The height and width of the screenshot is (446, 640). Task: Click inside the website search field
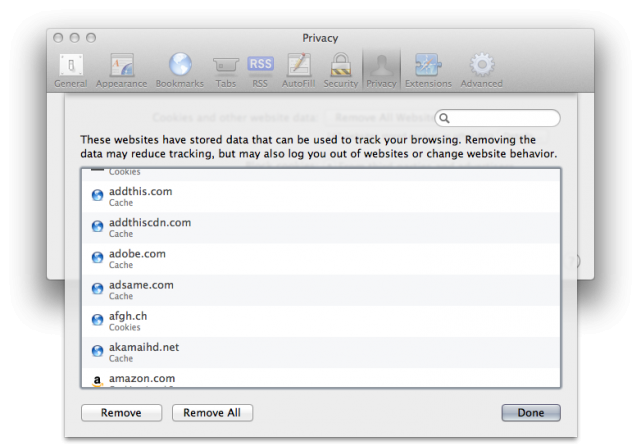click(x=498, y=118)
